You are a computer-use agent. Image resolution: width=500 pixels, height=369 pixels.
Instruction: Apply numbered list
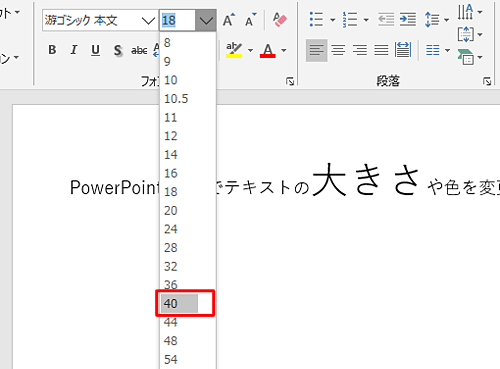coord(350,19)
